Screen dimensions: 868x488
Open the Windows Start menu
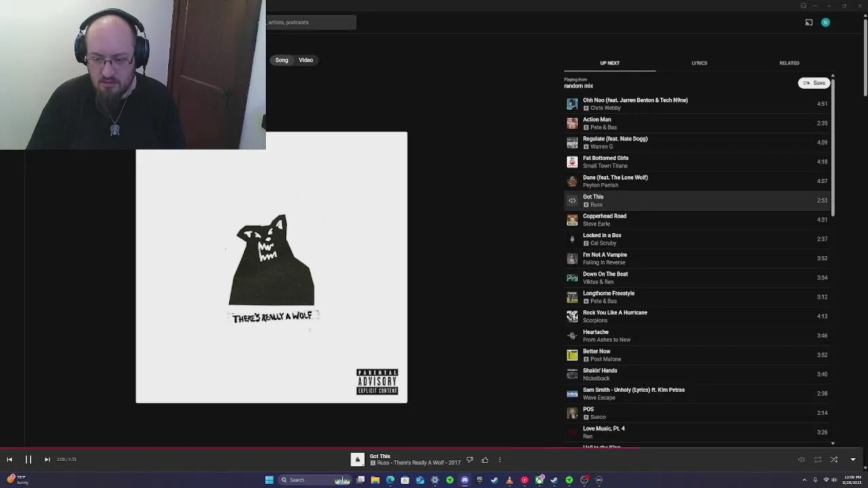[x=269, y=480]
